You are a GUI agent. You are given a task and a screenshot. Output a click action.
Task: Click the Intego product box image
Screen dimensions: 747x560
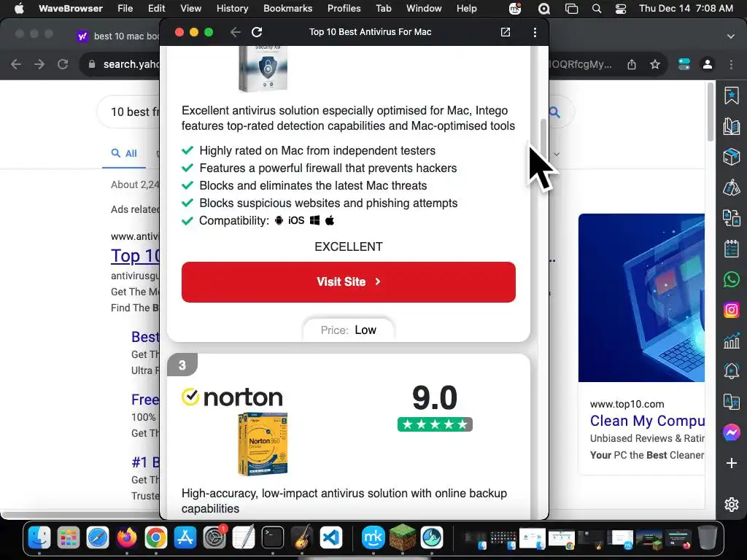263,69
